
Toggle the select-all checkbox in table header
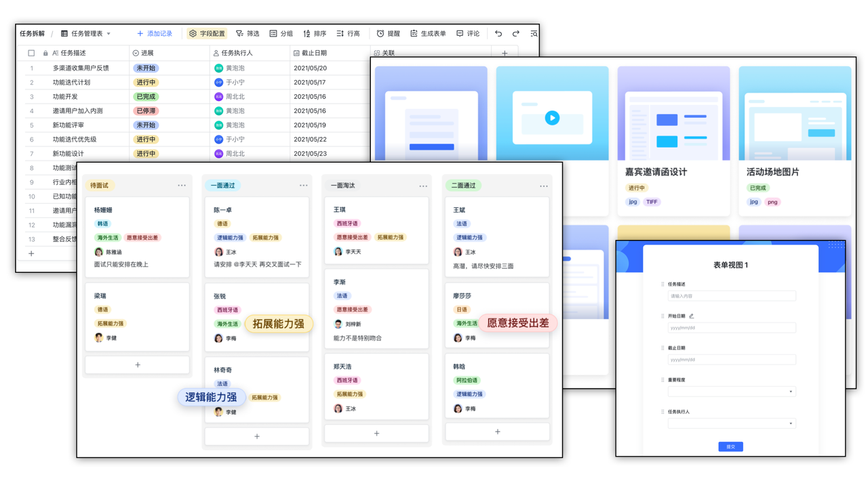(x=31, y=53)
